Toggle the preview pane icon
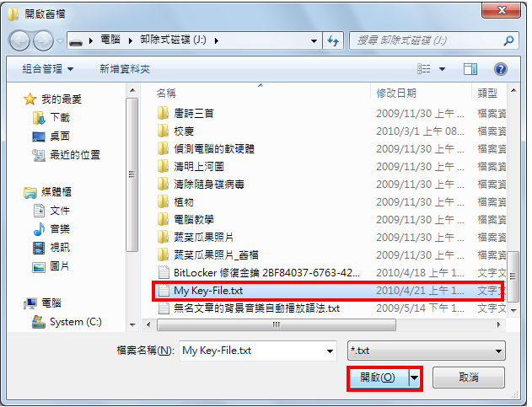This screenshot has width=532, height=407. pyautogui.click(x=470, y=69)
